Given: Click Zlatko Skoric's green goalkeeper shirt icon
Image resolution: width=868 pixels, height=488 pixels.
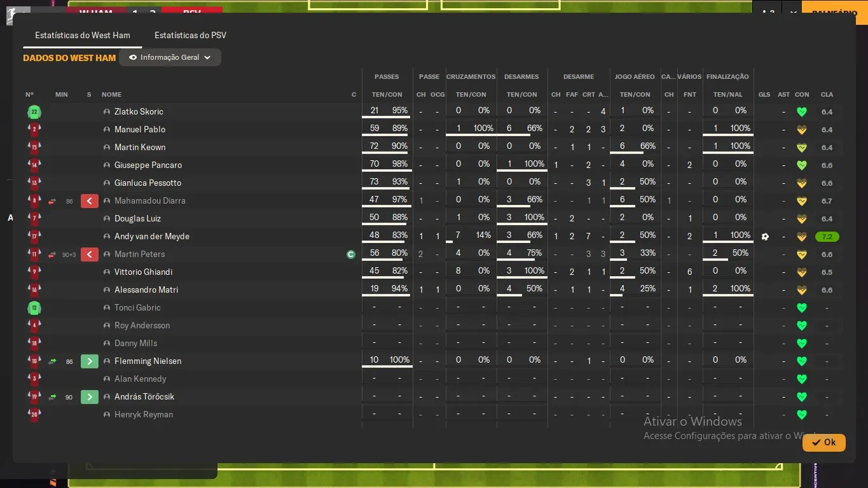Looking at the screenshot, I should (x=34, y=112).
